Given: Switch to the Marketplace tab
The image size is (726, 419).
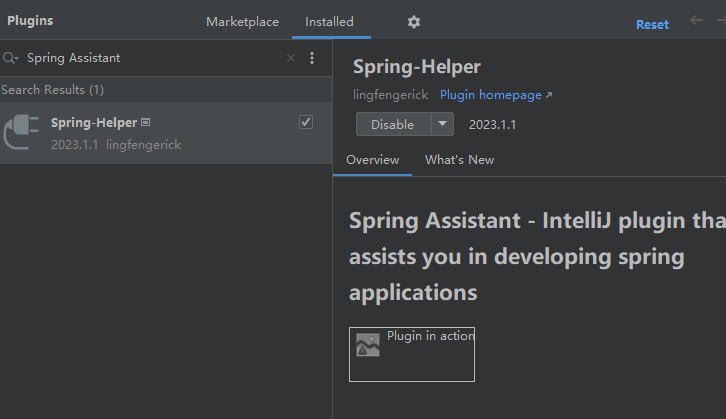Looking at the screenshot, I should coord(242,22).
